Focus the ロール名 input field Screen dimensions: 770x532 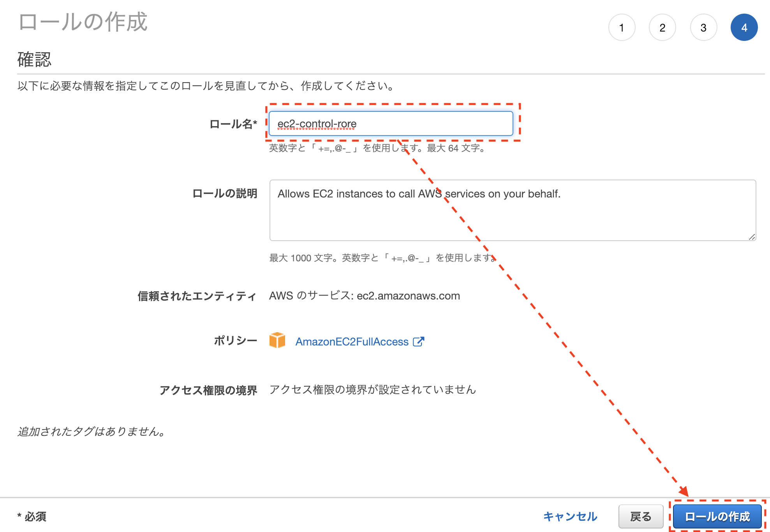point(391,124)
